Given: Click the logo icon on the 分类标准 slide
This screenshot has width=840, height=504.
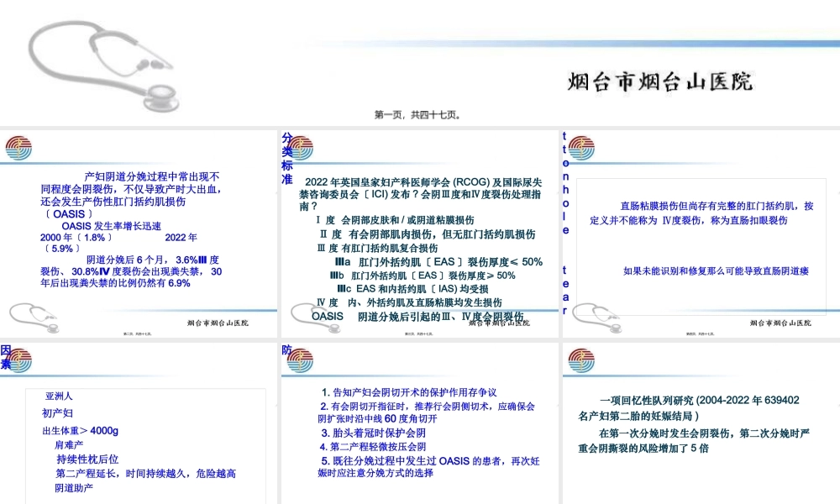Looking at the screenshot, I should [x=302, y=146].
